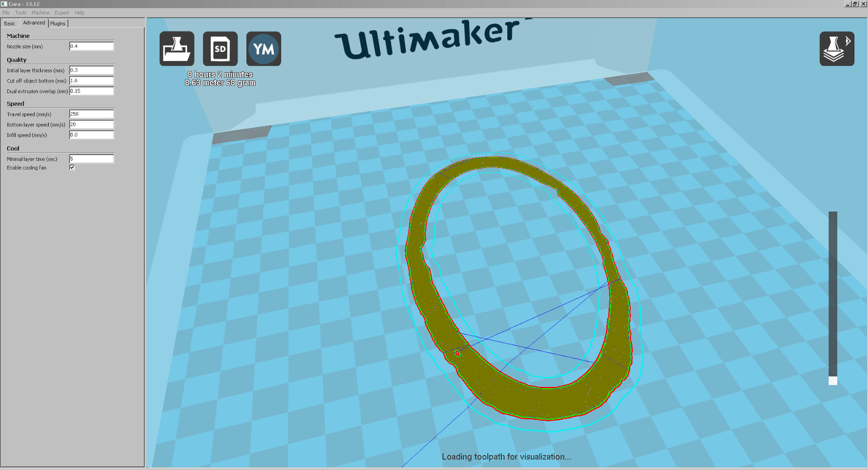Open the File menu
The width and height of the screenshot is (868, 470).
tap(6, 12)
